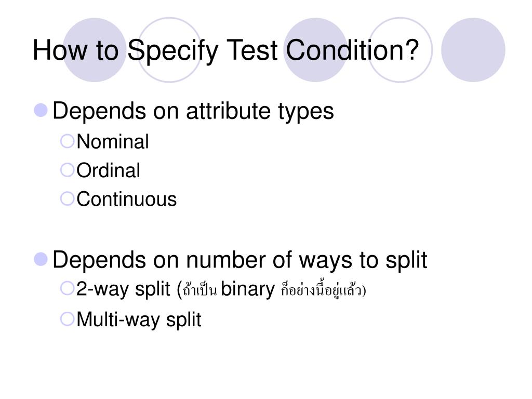Screen dimensions: 532x399
Task: Click the filled bullet before 'number of ways to split'
Action: (x=41, y=259)
